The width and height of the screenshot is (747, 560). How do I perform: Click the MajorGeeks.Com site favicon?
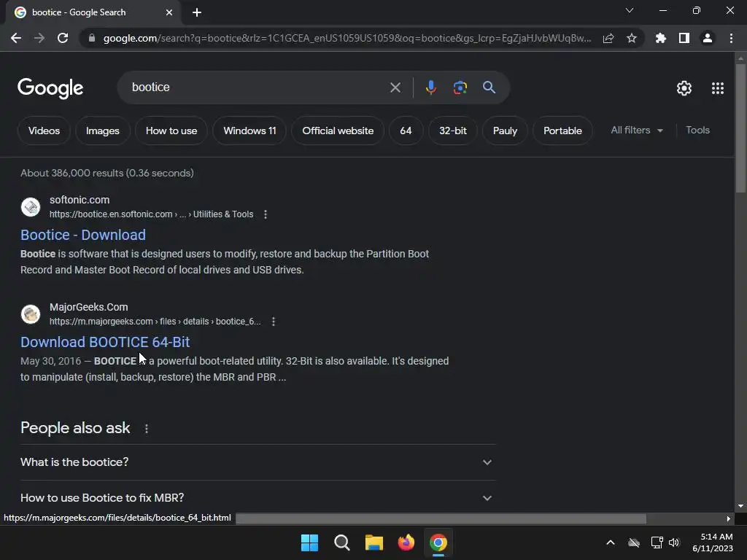pyautogui.click(x=31, y=314)
